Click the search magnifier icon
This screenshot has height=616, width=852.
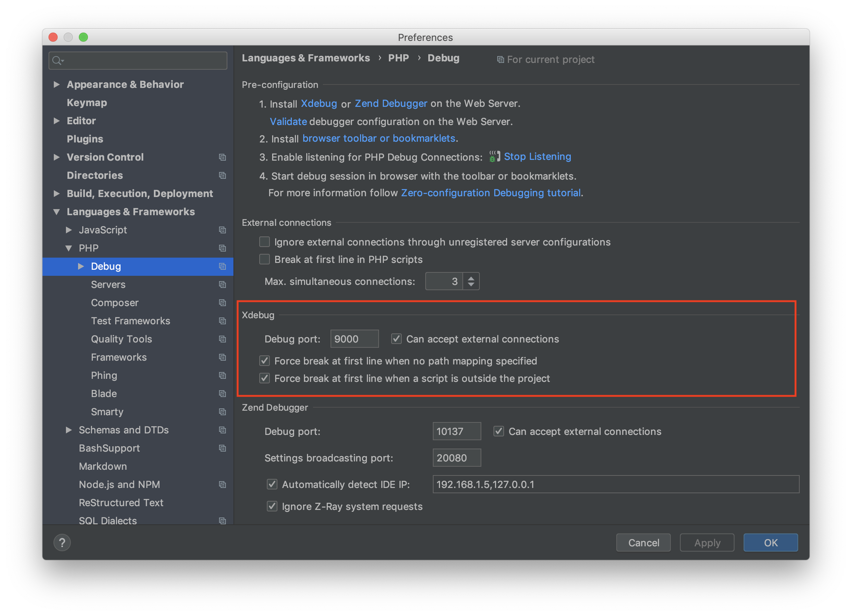pos(57,60)
